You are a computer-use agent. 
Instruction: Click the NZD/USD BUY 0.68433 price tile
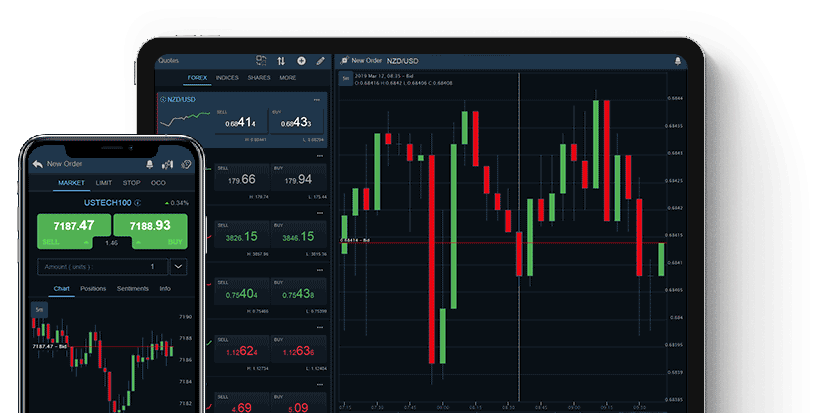click(297, 121)
